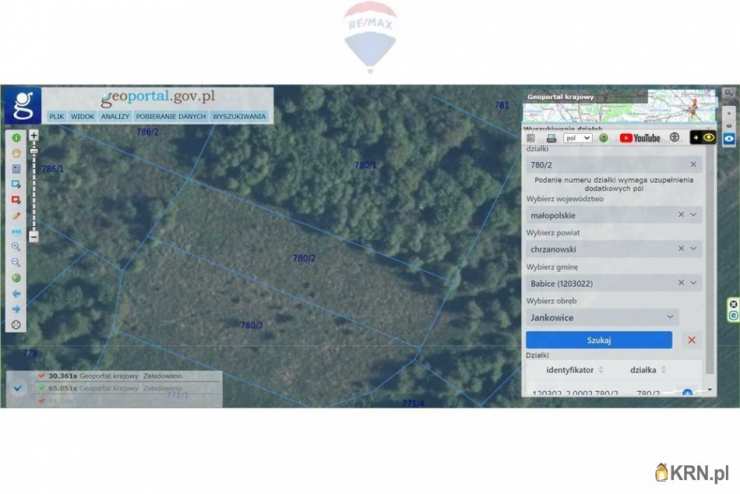Open the PLIK menu
Screen dimensions: 740x494
56,116
